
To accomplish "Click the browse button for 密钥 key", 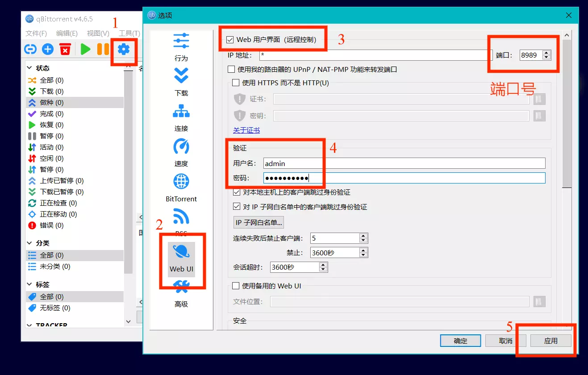I will [540, 116].
